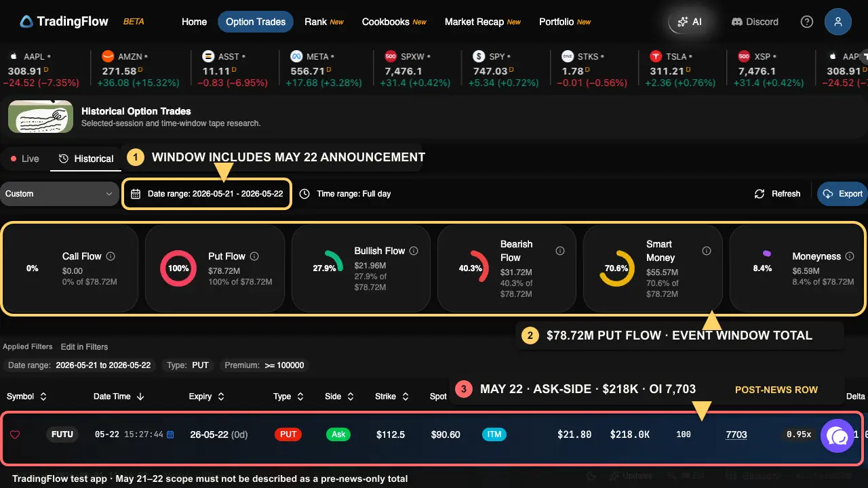The width and height of the screenshot is (868, 488).
Task: Click the Edit in Filters link
Action: pos(84,346)
